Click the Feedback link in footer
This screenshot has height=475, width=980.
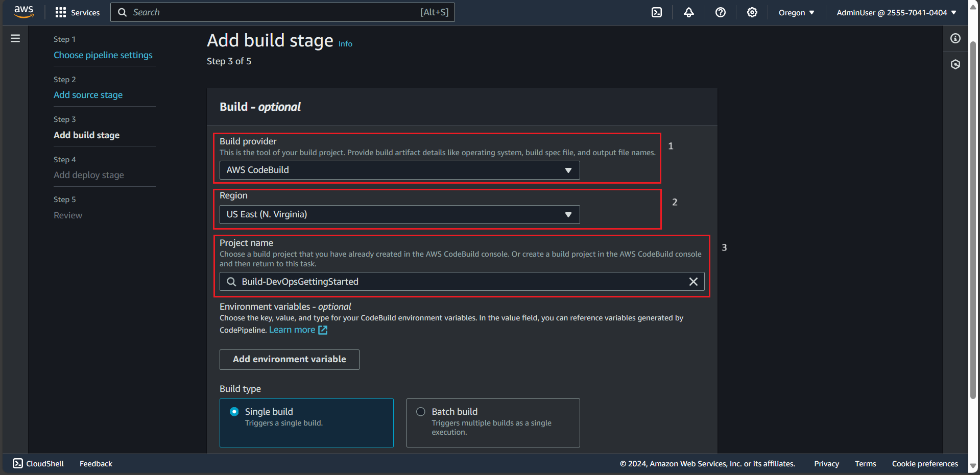(96, 464)
